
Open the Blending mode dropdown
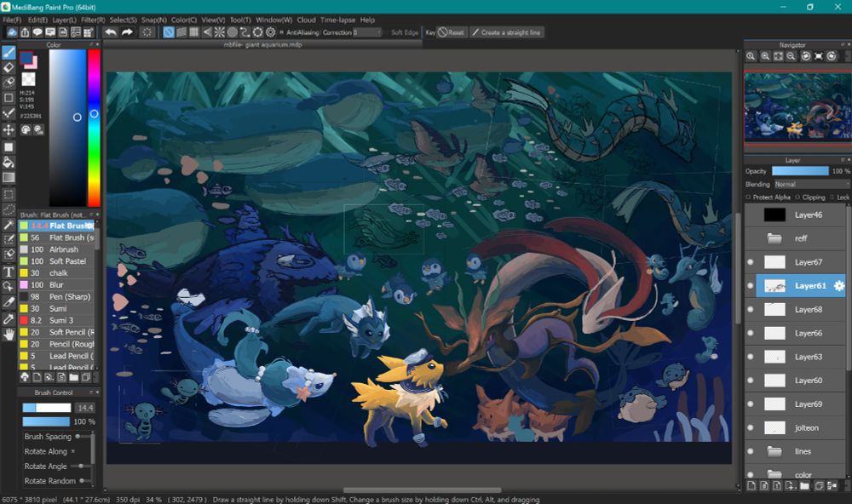[x=812, y=185]
